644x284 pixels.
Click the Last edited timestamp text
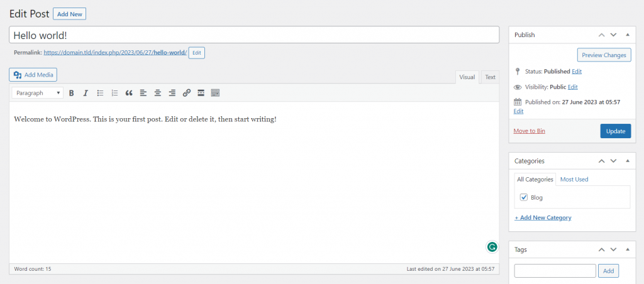(x=450, y=269)
